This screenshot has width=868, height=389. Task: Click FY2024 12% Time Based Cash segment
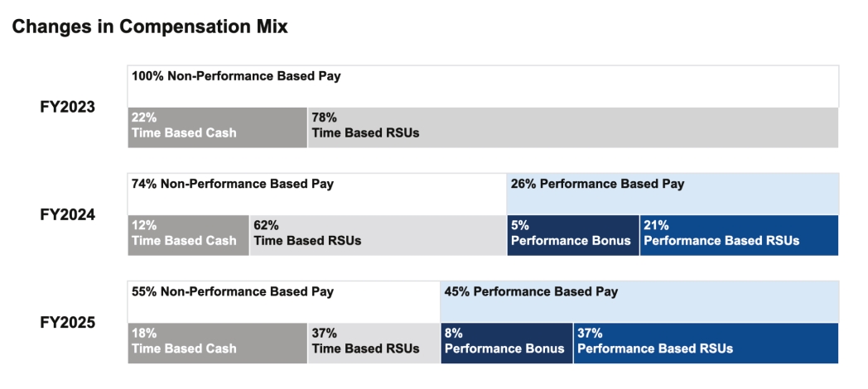point(188,235)
